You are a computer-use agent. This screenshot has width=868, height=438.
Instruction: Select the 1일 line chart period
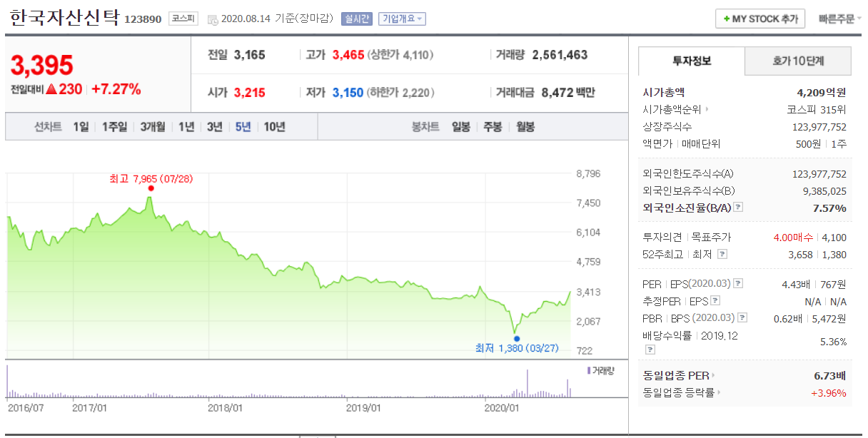coord(81,127)
